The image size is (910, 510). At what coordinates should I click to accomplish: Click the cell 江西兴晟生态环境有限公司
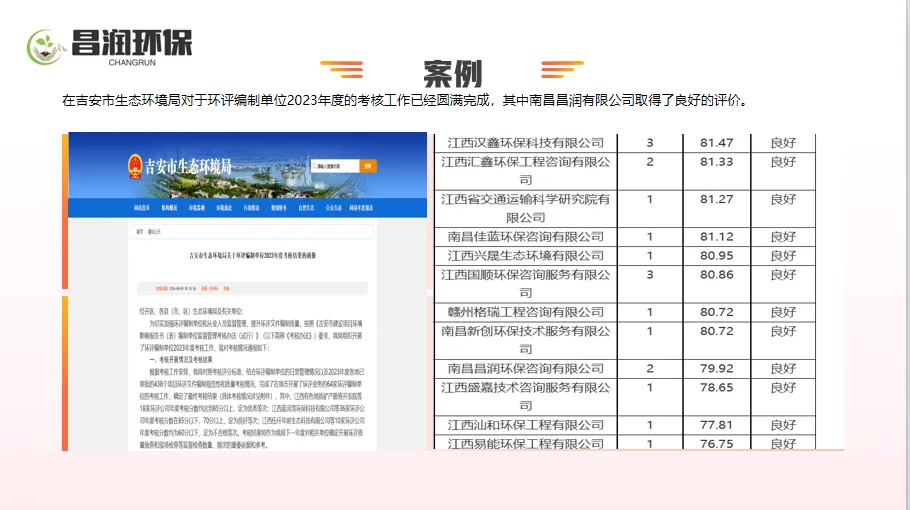pos(526,256)
